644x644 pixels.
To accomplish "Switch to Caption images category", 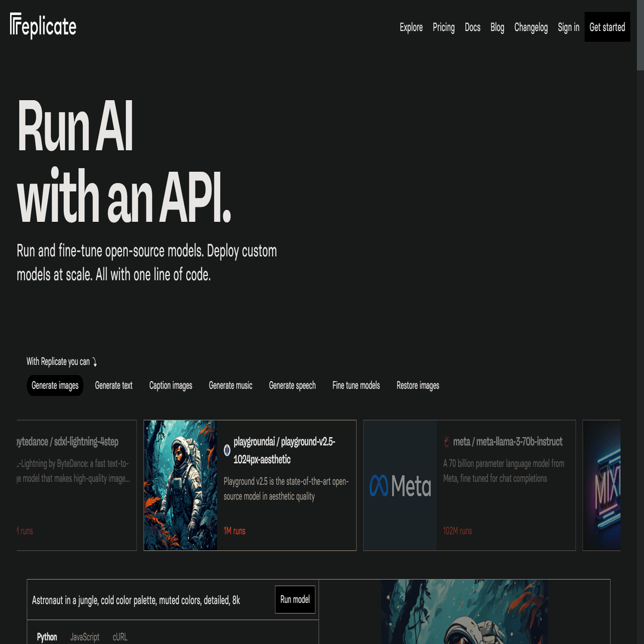I will click(x=171, y=385).
